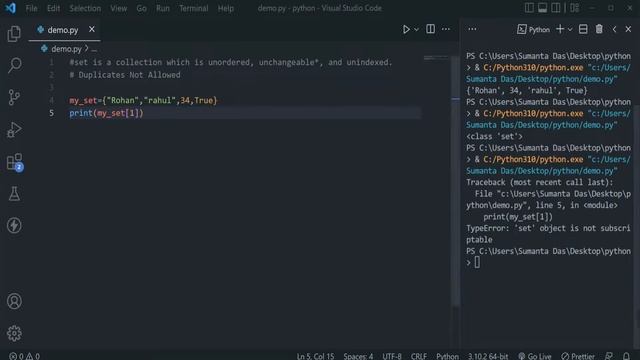Close the terminal panel
Screen dimensions: 640x360
click(628, 29)
